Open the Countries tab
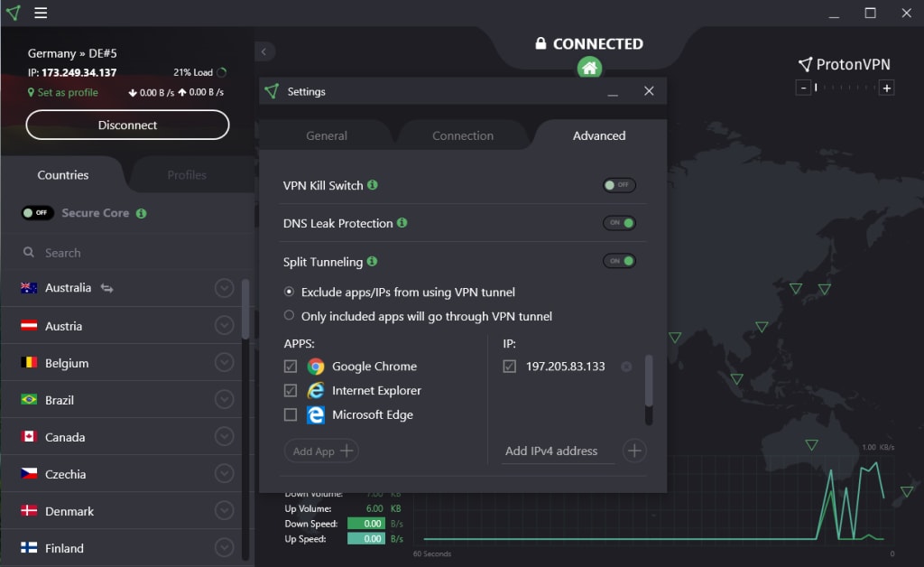This screenshot has width=924, height=567. (63, 175)
